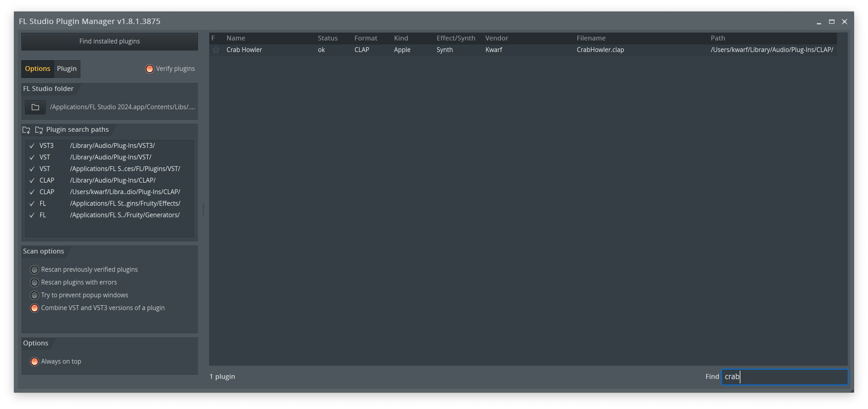Sort by the Filename column header
Image resolution: width=868 pixels, height=409 pixels.
pyautogui.click(x=591, y=38)
